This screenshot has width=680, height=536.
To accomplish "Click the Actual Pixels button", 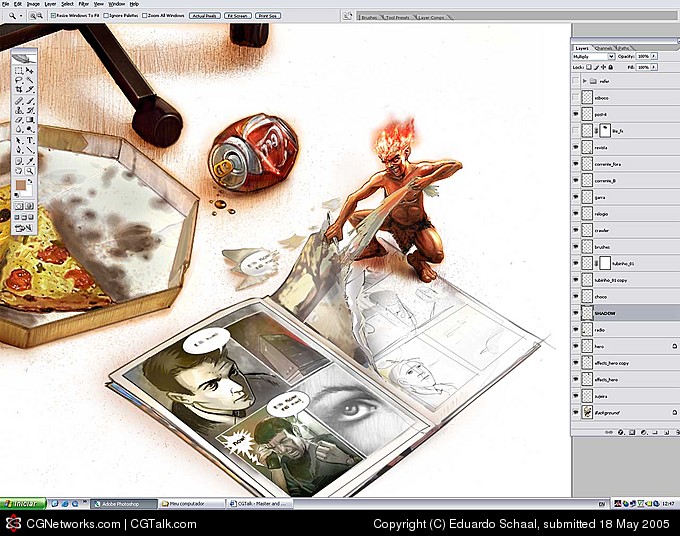I will [x=205, y=16].
